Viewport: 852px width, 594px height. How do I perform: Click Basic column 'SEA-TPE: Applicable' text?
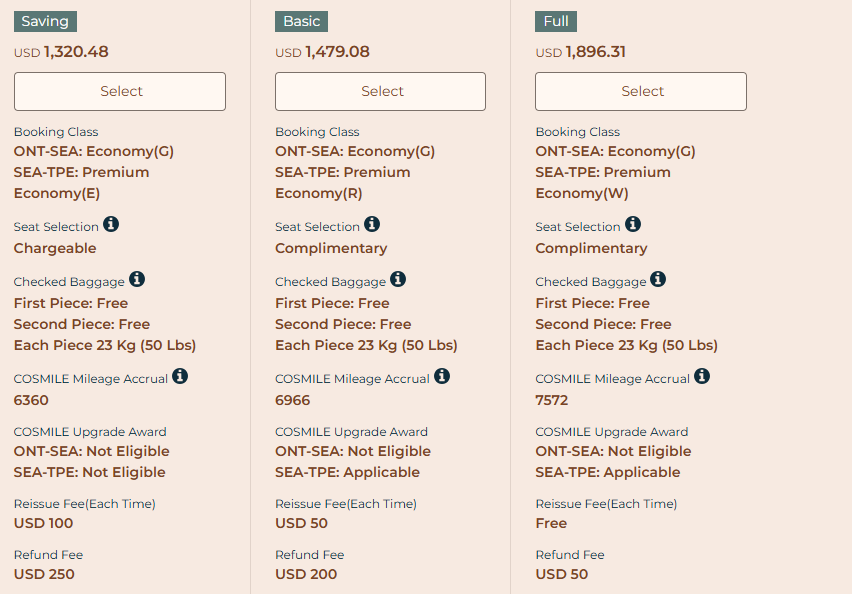[x=347, y=472]
